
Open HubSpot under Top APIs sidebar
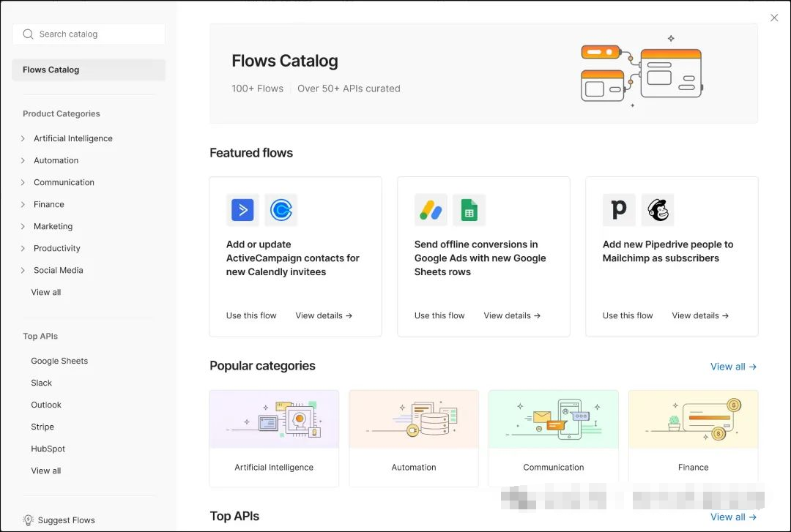(48, 449)
